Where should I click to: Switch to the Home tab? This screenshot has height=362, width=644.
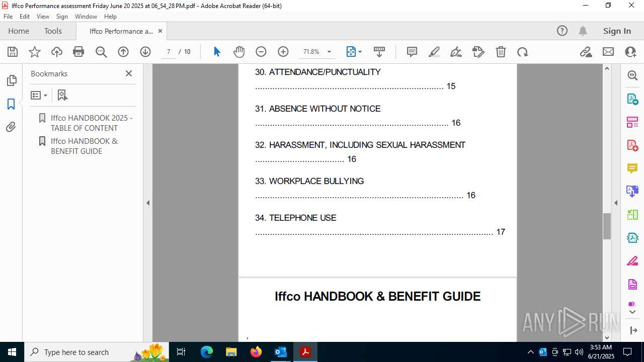tap(19, 31)
